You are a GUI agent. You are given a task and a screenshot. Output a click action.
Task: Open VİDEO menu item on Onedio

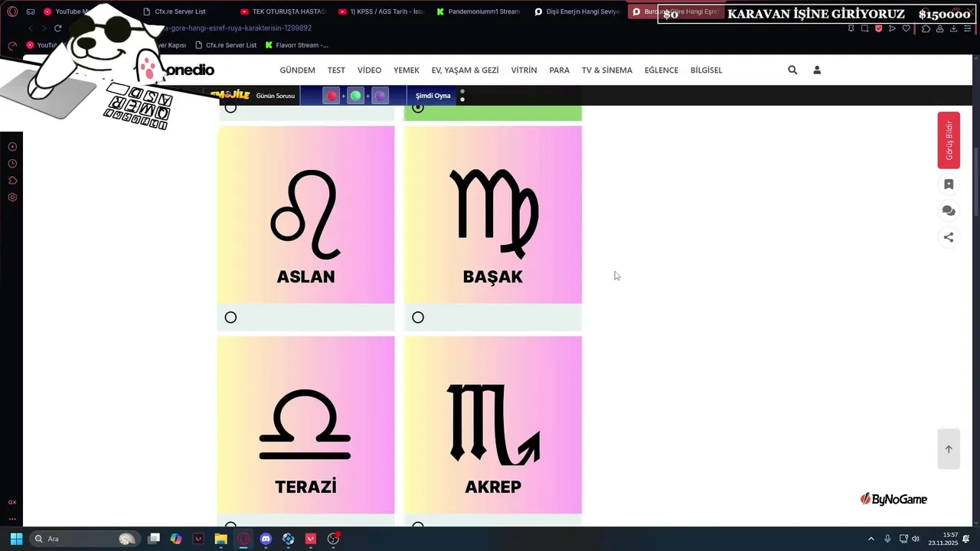tap(369, 70)
